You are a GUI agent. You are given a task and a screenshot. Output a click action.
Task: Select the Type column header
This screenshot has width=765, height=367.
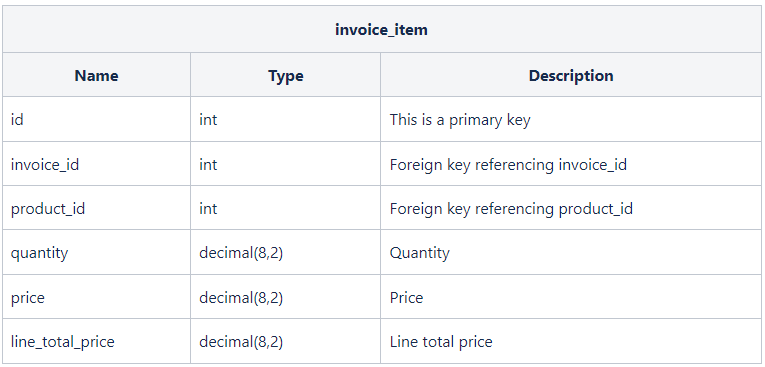pyautogui.click(x=285, y=76)
